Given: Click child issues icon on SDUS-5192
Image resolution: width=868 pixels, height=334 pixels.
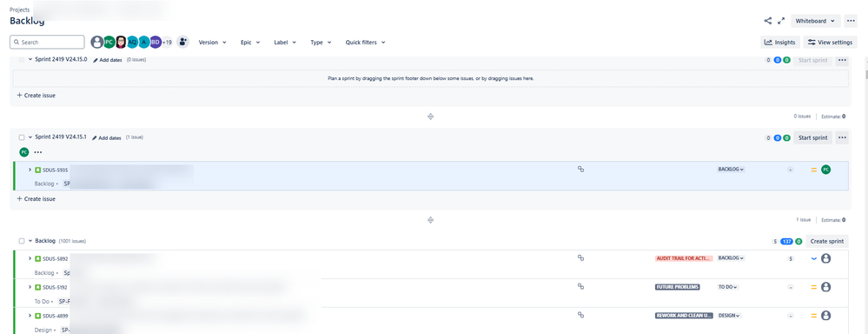Looking at the screenshot, I should tap(580, 286).
